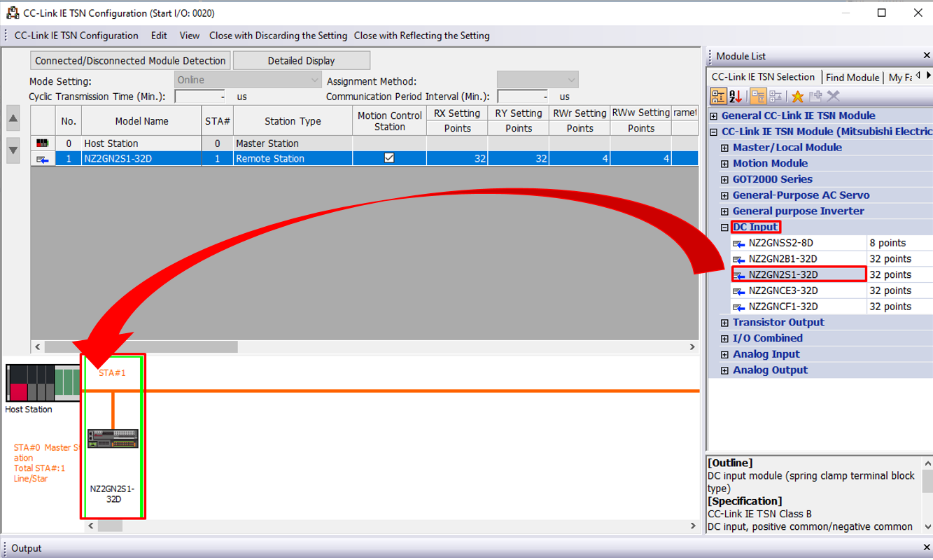The height and width of the screenshot is (560, 933).
Task: Expand General CC-Link IE TSN Module category
Action: pyautogui.click(x=714, y=116)
